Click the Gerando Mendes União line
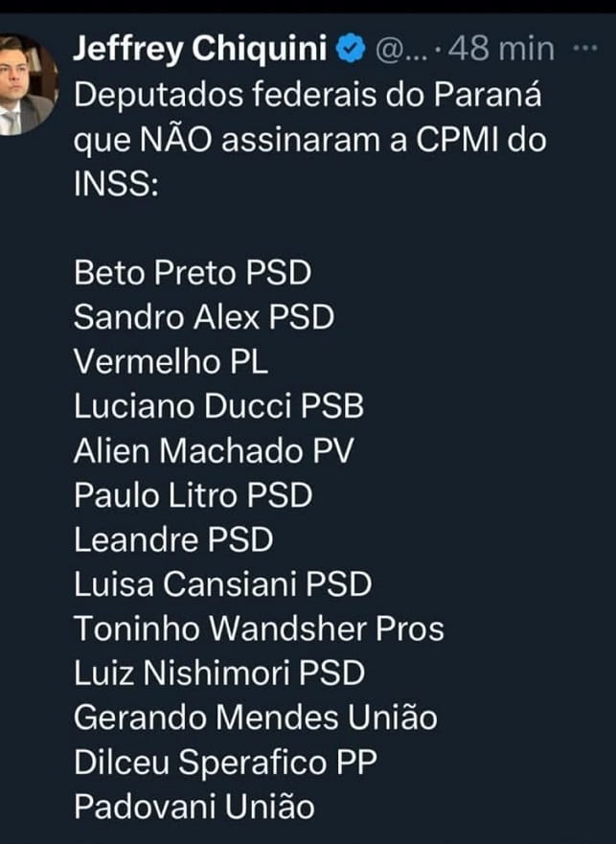 [255, 718]
